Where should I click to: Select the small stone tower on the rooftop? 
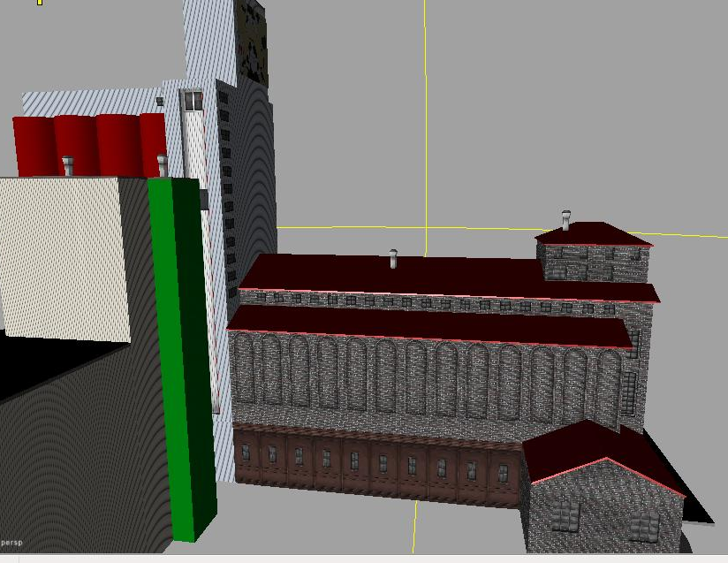pos(594,253)
